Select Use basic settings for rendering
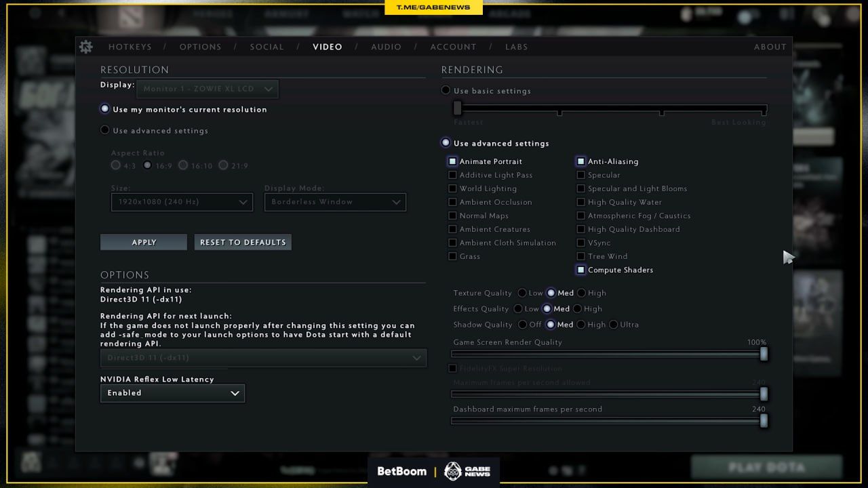Screen dimensions: 868x488 coord(446,90)
